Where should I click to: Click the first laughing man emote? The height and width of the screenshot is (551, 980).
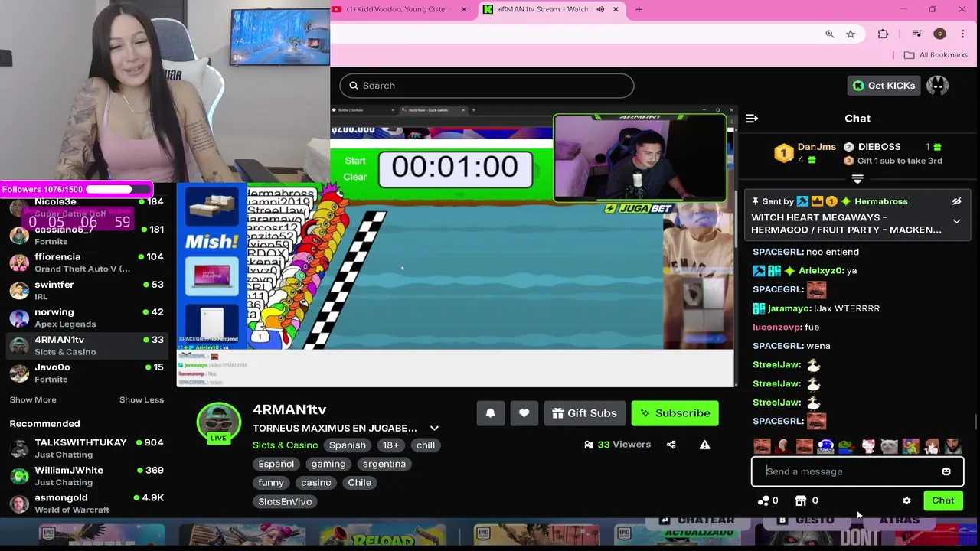[762, 446]
